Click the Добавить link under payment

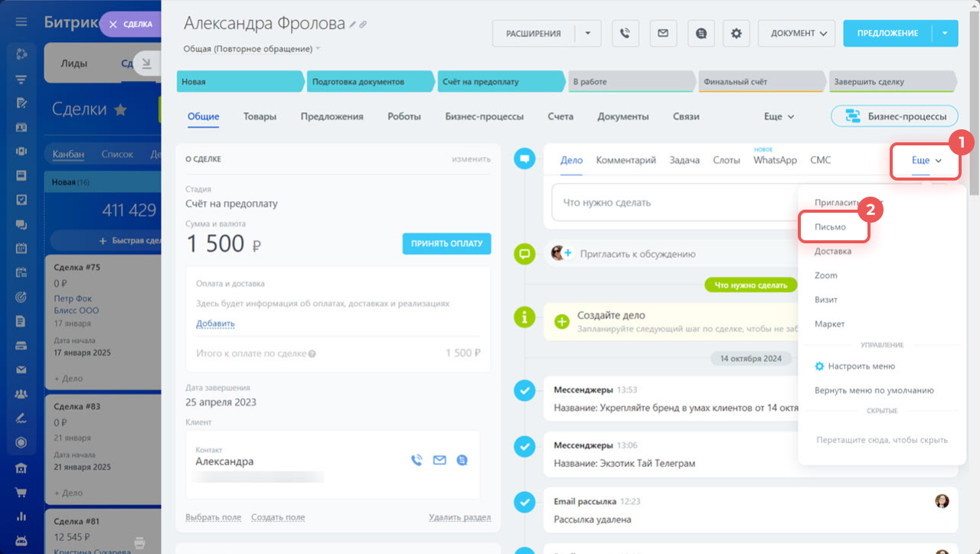[x=215, y=324]
